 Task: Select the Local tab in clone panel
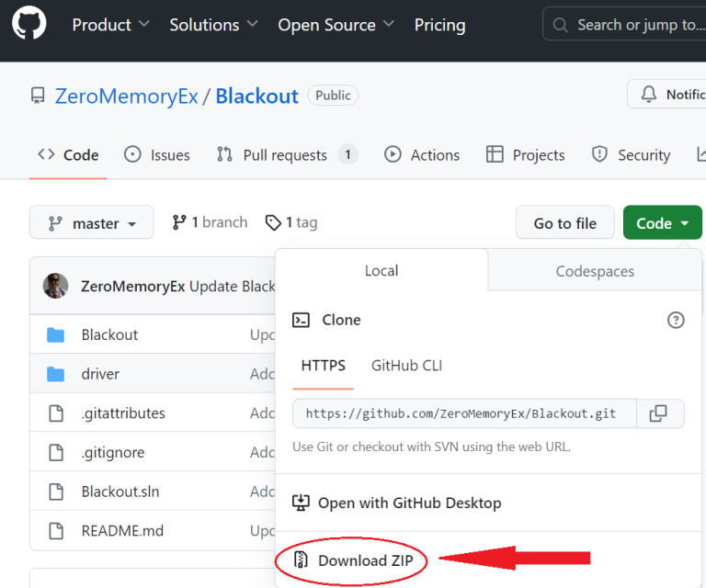381,270
